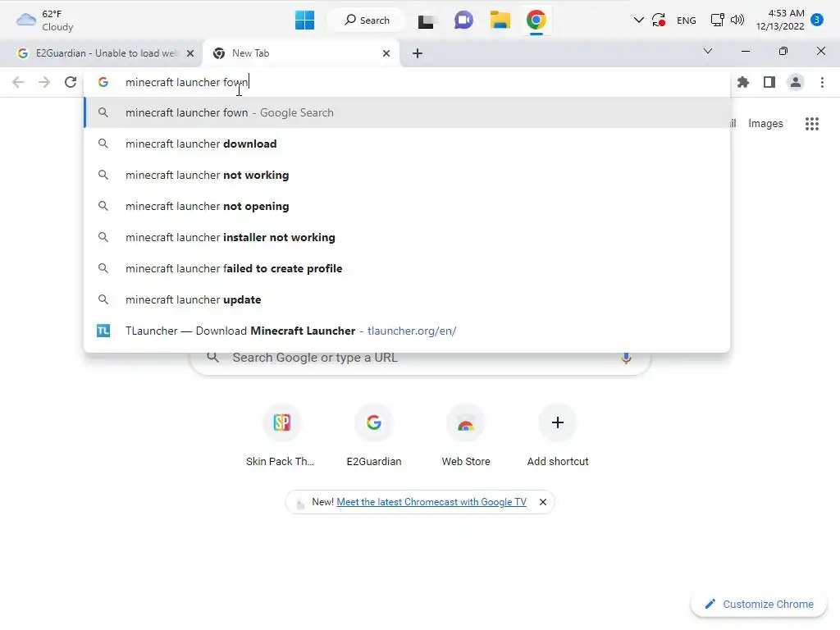Click the Chrome taskbar icon
This screenshot has width=840, height=630.
tap(536, 21)
